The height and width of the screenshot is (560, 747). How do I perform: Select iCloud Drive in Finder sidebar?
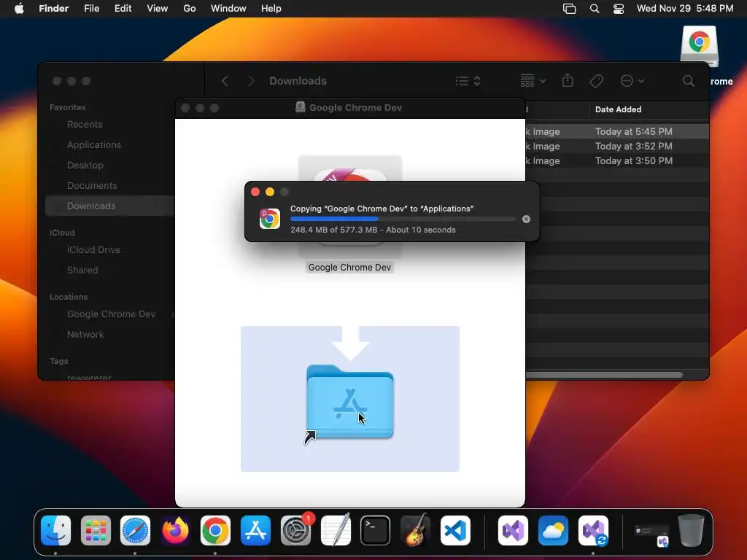(x=94, y=250)
